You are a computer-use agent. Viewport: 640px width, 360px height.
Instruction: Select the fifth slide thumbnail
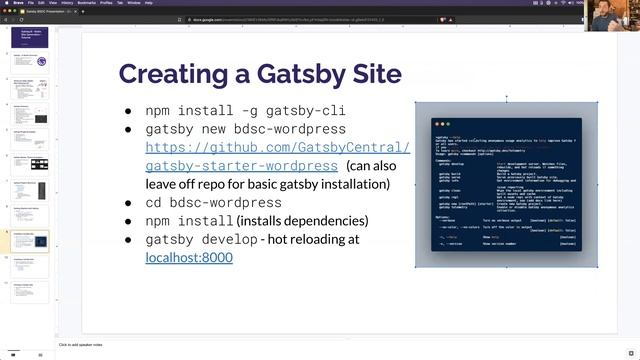coord(30,139)
